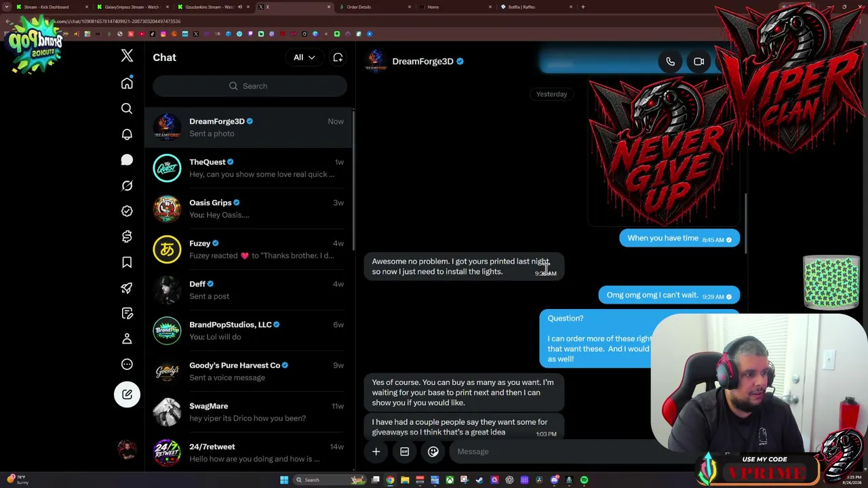Switch to the BotRix | Raffles tab
The height and width of the screenshot is (488, 868).
[x=536, y=7]
